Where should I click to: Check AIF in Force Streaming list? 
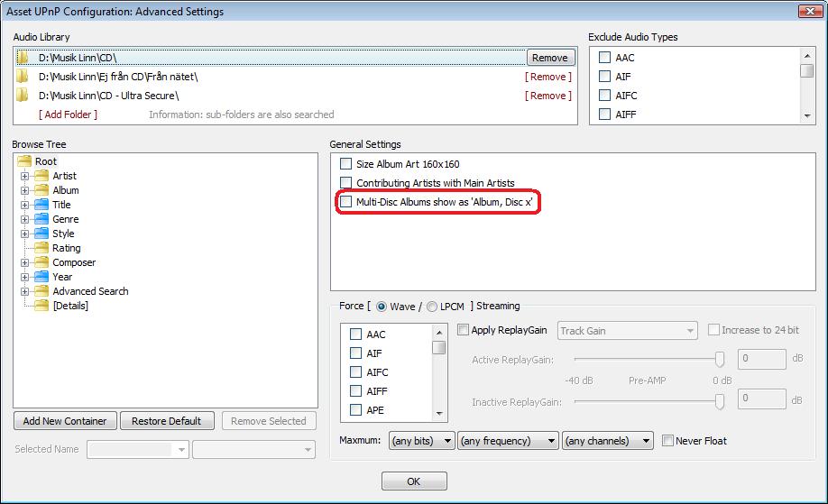[356, 353]
